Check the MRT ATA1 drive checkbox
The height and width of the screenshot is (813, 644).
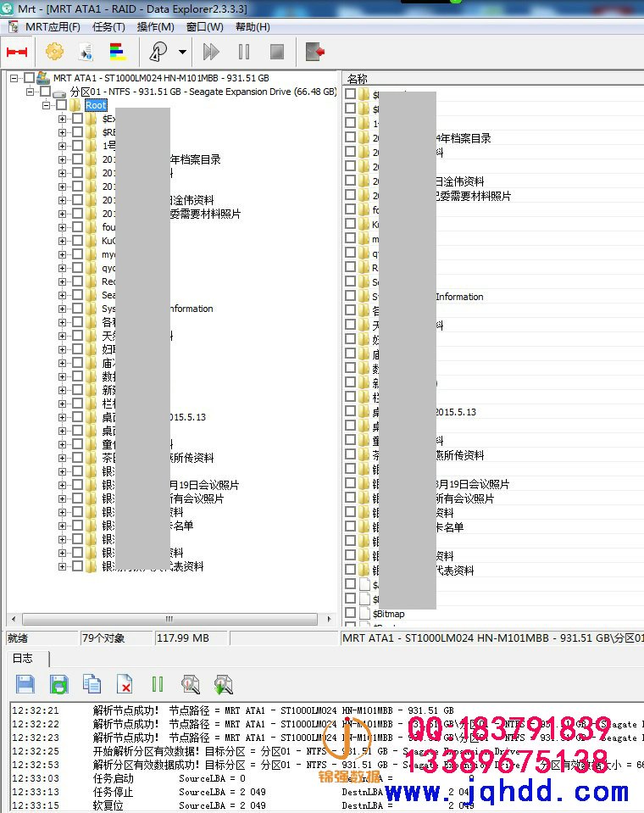pyautogui.click(x=29, y=78)
